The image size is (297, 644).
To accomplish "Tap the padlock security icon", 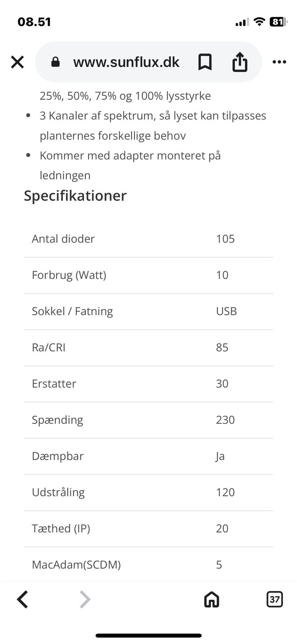I will pyautogui.click(x=55, y=62).
